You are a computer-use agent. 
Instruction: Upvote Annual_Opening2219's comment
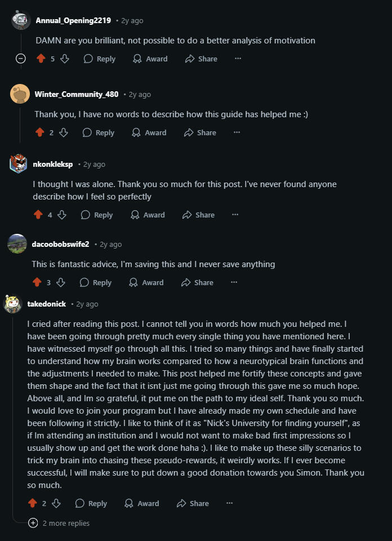tap(41, 59)
